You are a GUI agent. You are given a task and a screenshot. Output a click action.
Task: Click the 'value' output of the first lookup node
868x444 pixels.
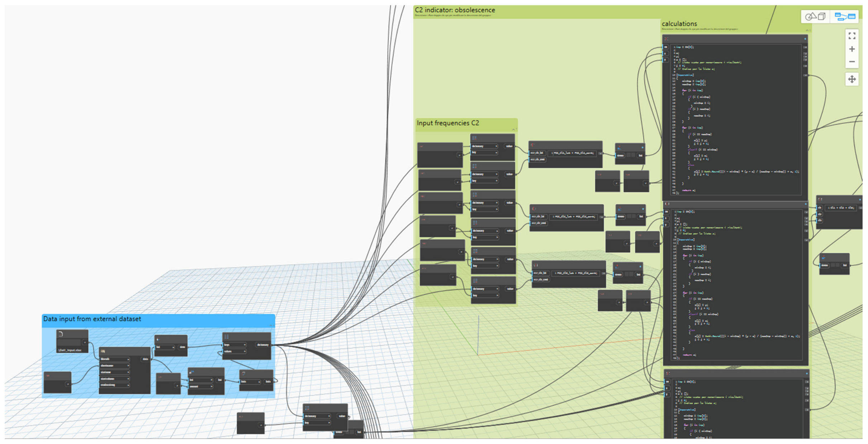(x=509, y=146)
